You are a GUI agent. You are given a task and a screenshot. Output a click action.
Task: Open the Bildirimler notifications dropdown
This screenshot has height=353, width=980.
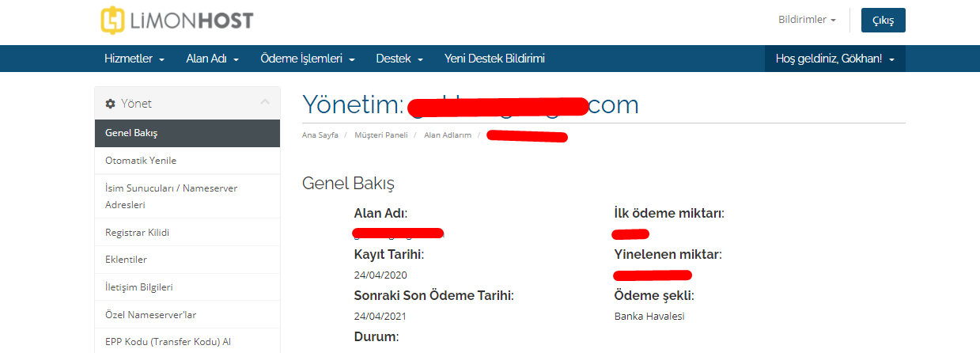[807, 20]
